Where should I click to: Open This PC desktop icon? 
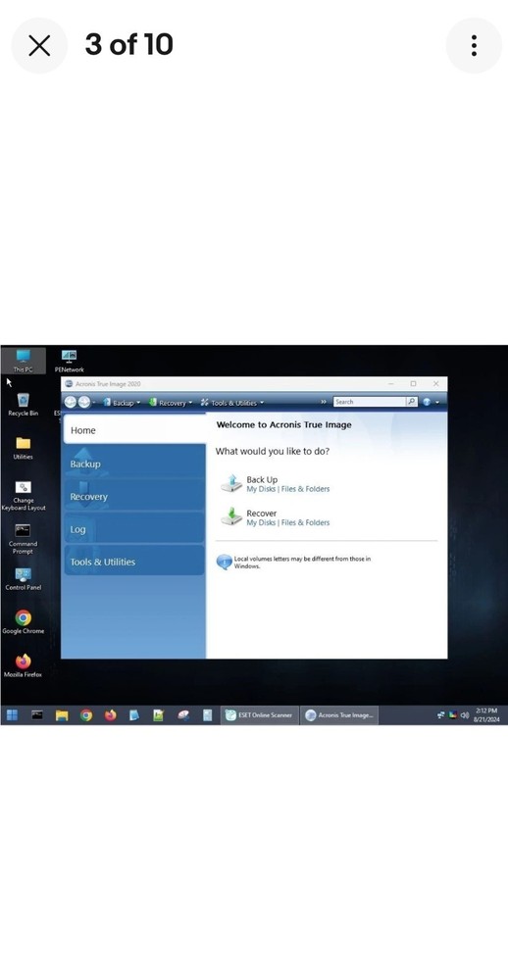click(24, 361)
